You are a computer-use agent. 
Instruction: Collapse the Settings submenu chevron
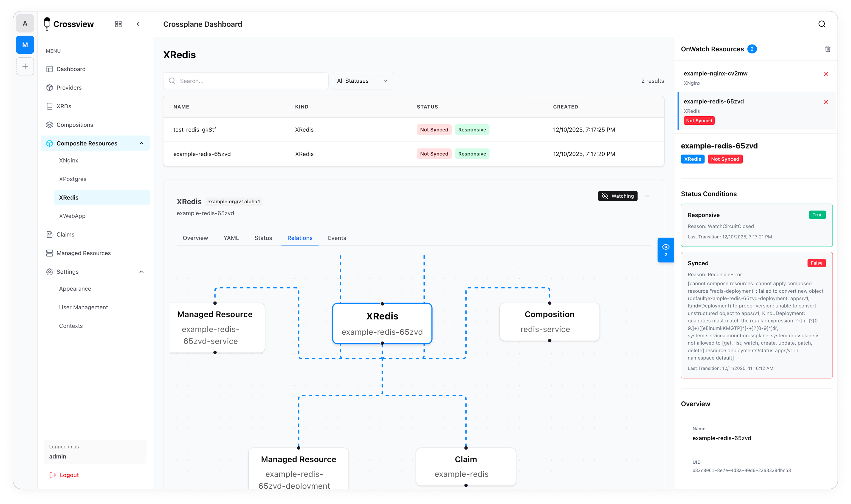[x=142, y=272]
